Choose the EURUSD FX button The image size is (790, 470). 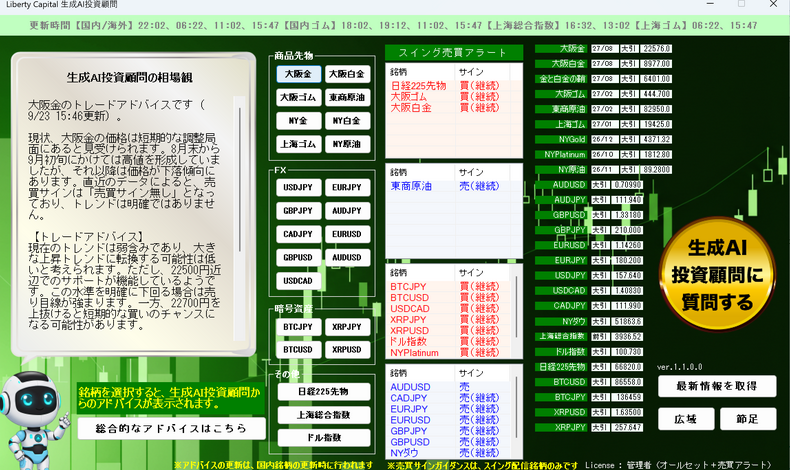pyautogui.click(x=347, y=234)
